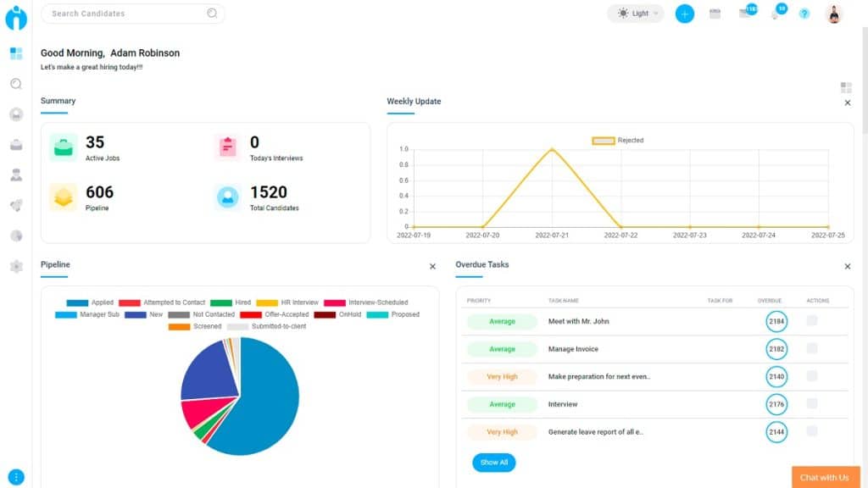Toggle the Rejected legend swatch in chart
Viewport: 868px width, 488px height.
click(x=603, y=141)
